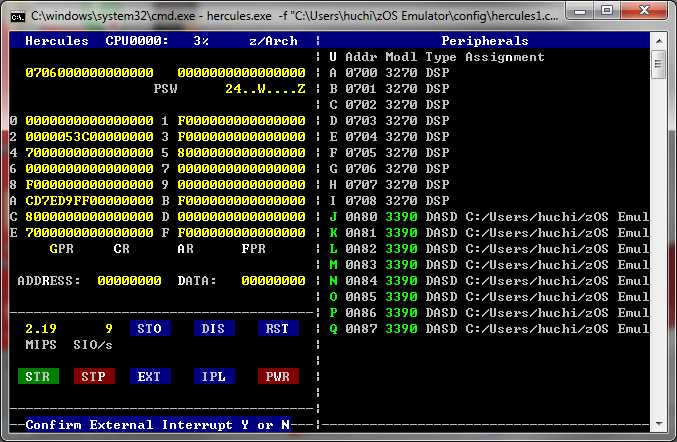Select the AR register view label

[186, 249]
